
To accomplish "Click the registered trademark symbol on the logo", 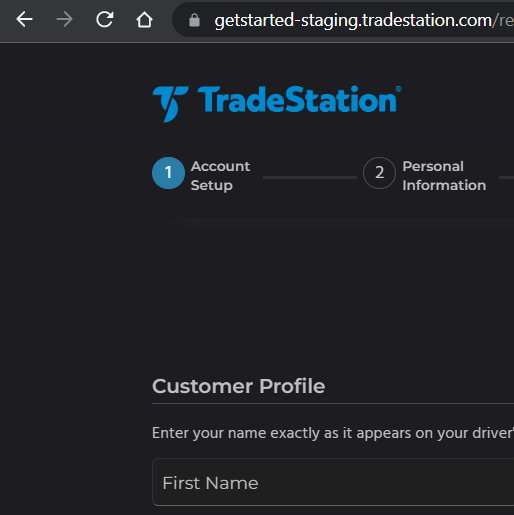I will 398,89.
